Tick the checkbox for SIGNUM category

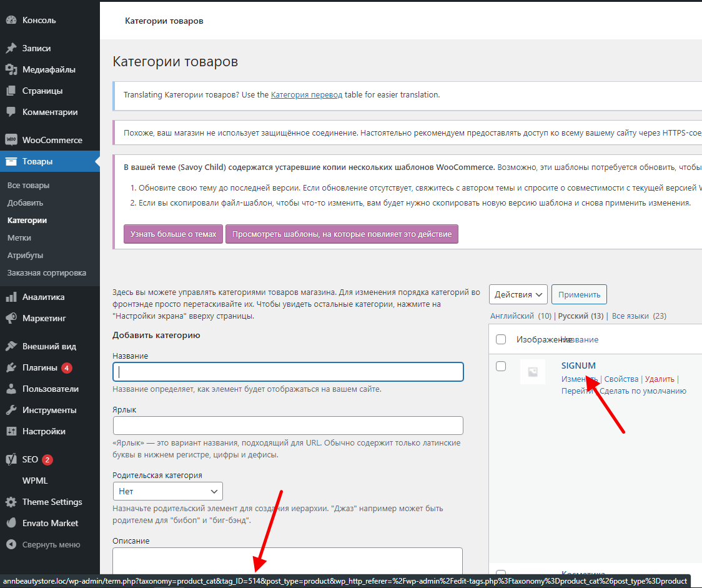(501, 366)
